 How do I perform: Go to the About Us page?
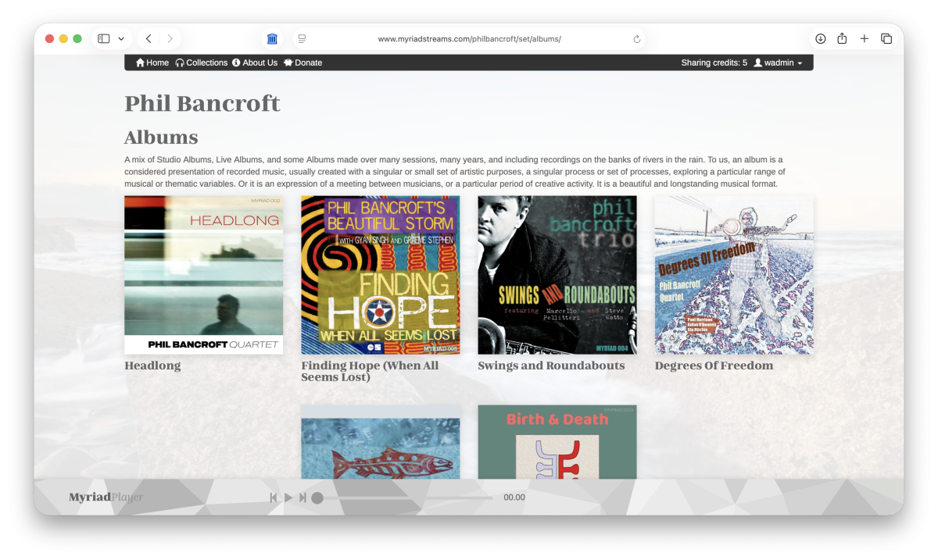click(255, 62)
